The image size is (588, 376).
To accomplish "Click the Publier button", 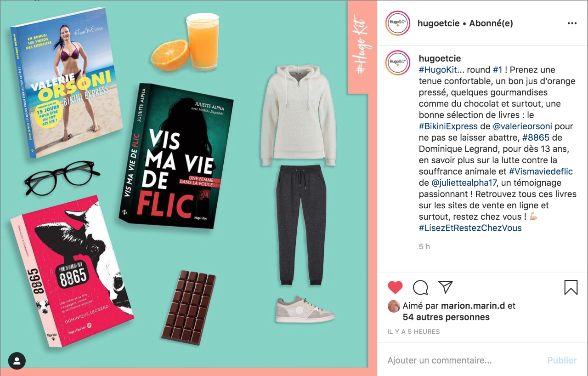I will click(562, 360).
